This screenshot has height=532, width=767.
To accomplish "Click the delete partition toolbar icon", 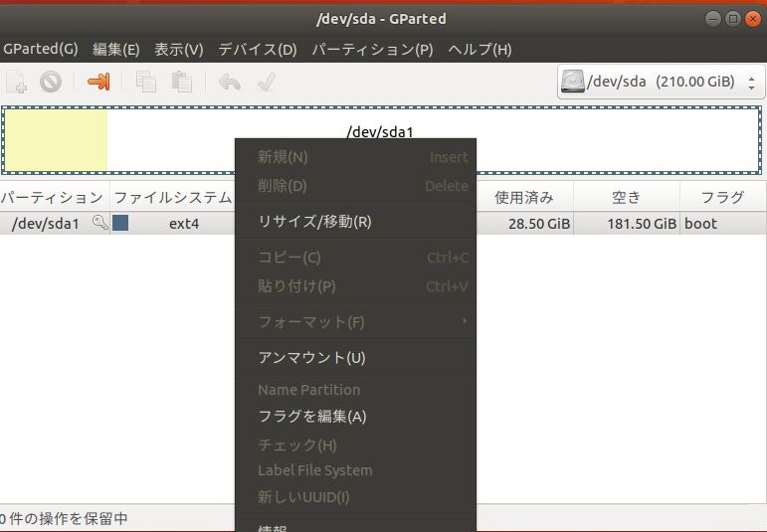I will click(x=51, y=82).
